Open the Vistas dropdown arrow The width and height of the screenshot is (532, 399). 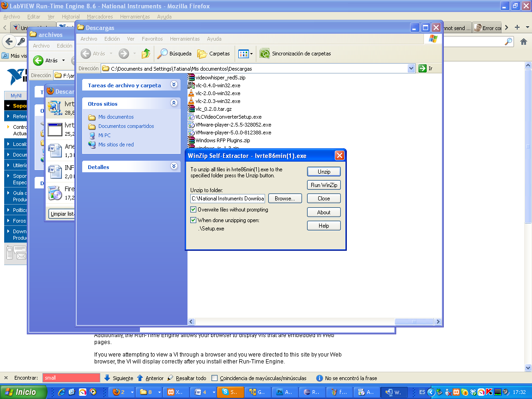pyautogui.click(x=251, y=54)
